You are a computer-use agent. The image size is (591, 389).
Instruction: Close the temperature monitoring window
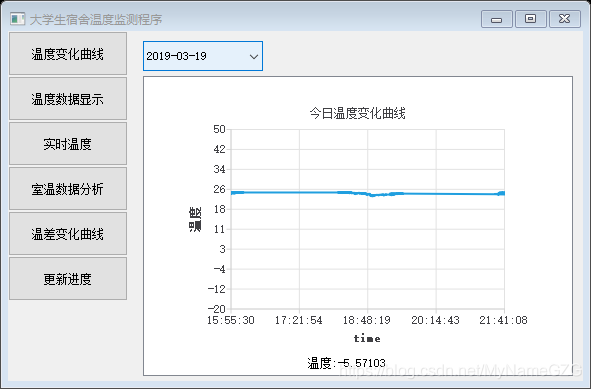point(565,19)
